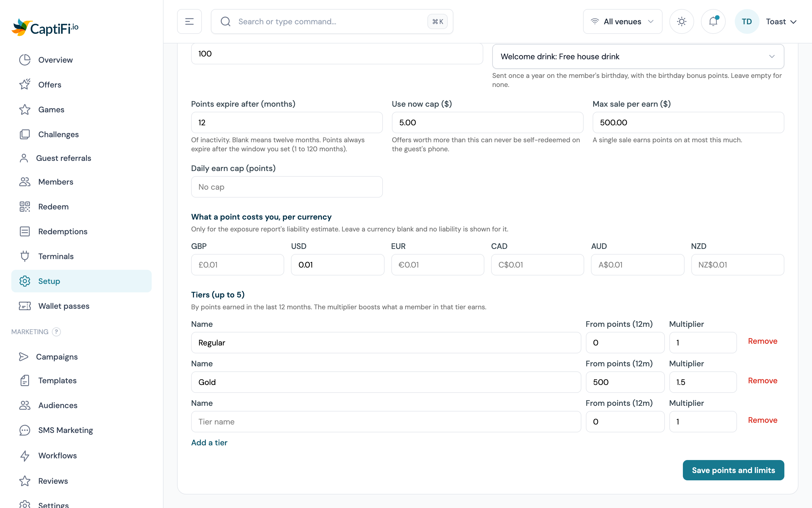The width and height of the screenshot is (812, 508).
Task: Edit the Use now cap field
Action: [487, 123]
